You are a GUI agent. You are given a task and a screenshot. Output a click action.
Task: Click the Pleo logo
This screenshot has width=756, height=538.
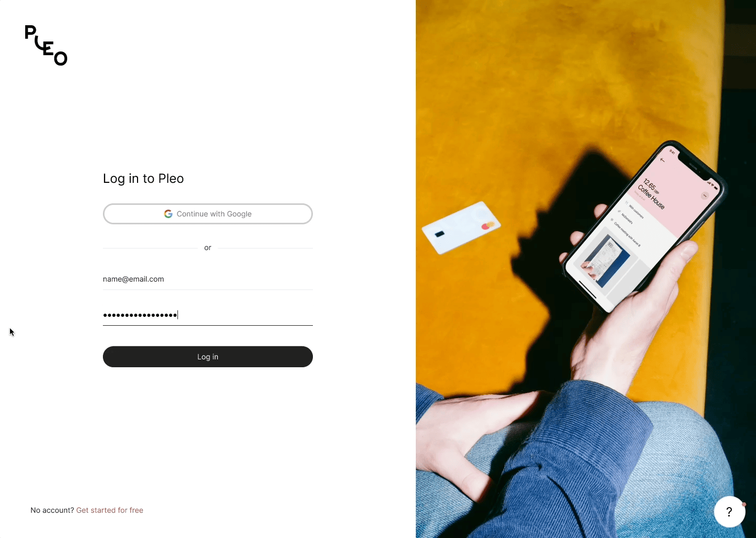(x=46, y=45)
